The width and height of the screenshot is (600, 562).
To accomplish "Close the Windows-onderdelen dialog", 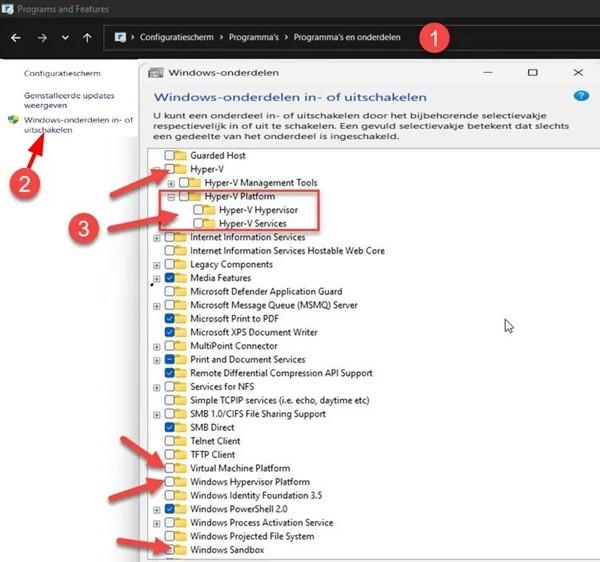I will point(578,72).
